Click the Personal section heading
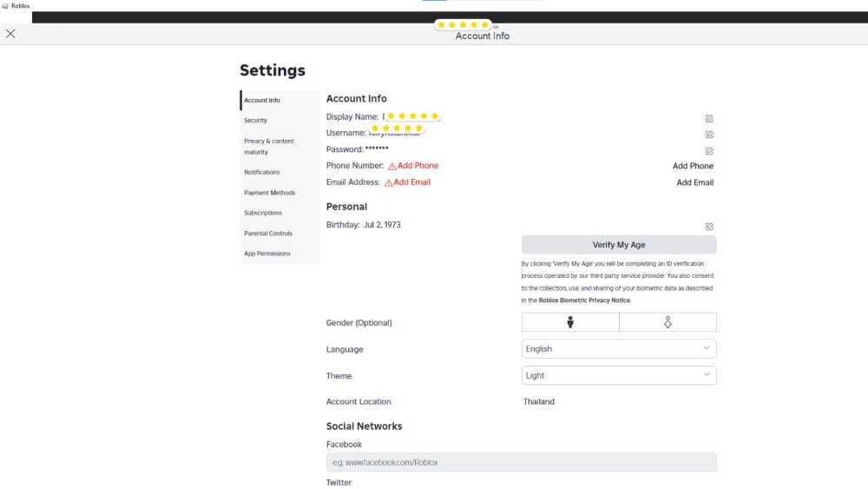Image resolution: width=868 pixels, height=489 pixels. [346, 207]
